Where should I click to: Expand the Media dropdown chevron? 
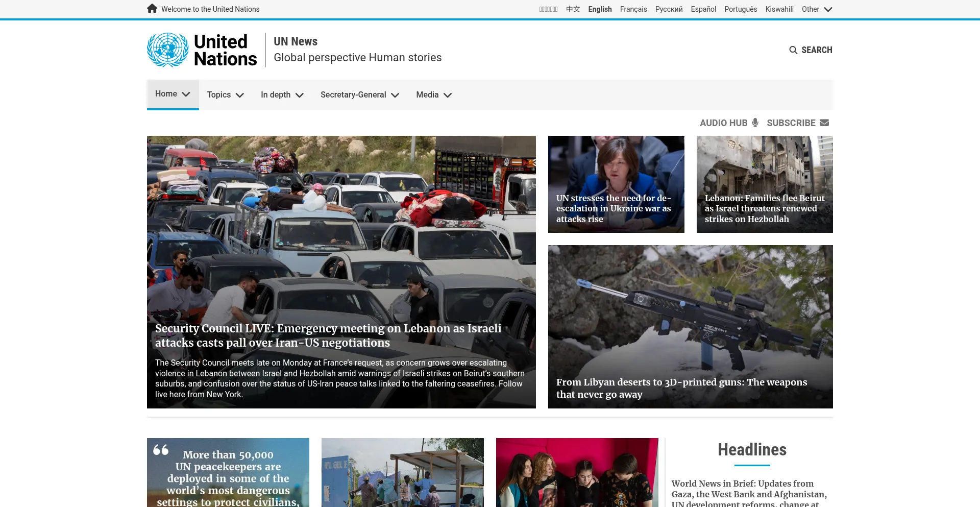[x=448, y=95]
